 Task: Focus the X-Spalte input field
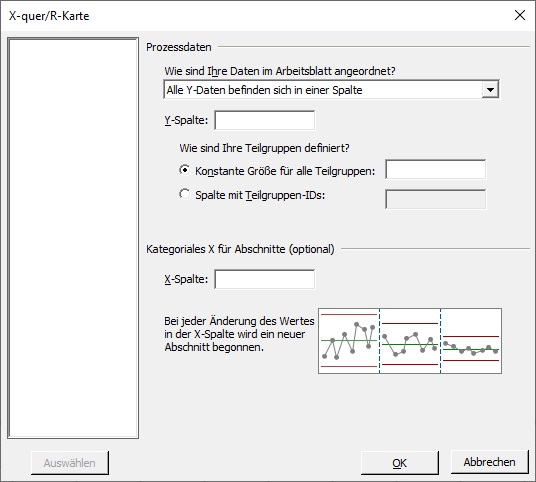click(265, 279)
